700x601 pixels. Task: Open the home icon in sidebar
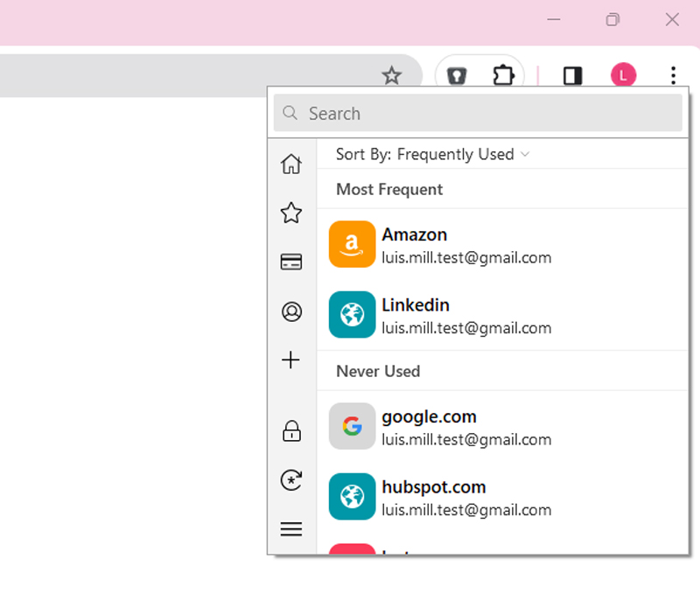click(291, 164)
